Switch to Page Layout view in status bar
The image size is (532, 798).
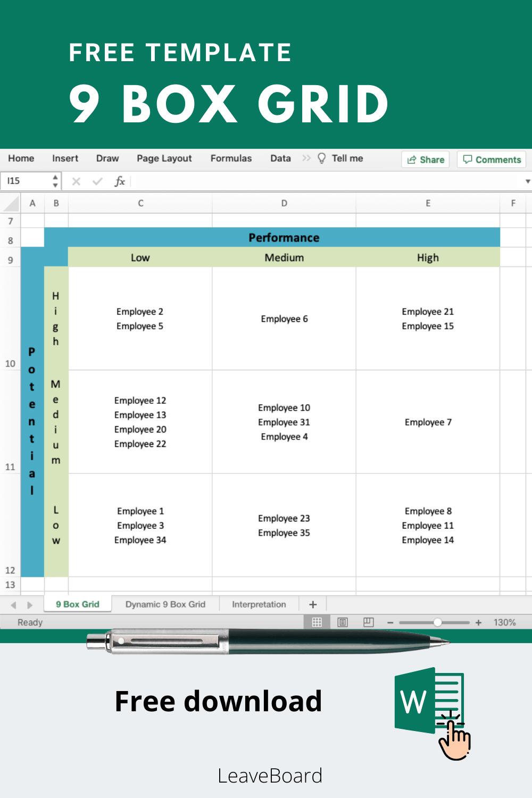pos(343,622)
